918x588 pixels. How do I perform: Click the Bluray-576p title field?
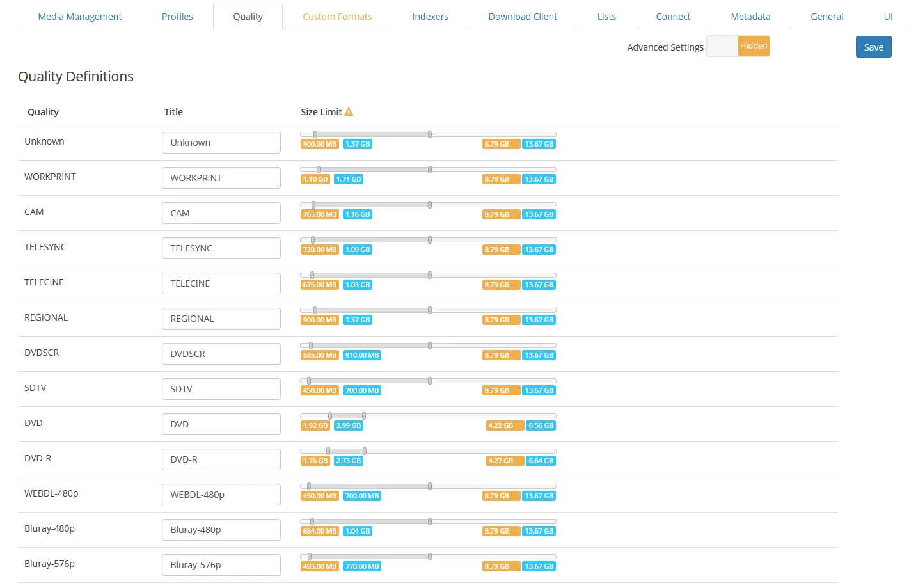[x=221, y=564]
